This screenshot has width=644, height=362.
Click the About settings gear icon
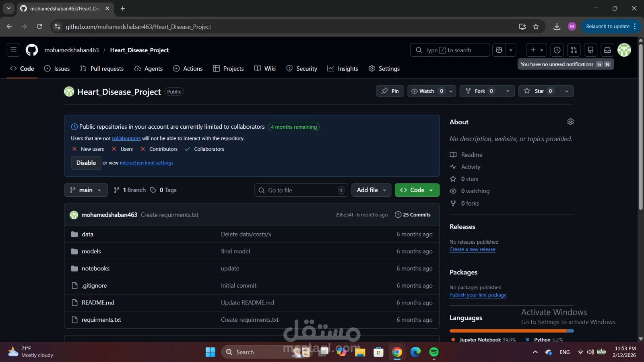pyautogui.click(x=570, y=121)
